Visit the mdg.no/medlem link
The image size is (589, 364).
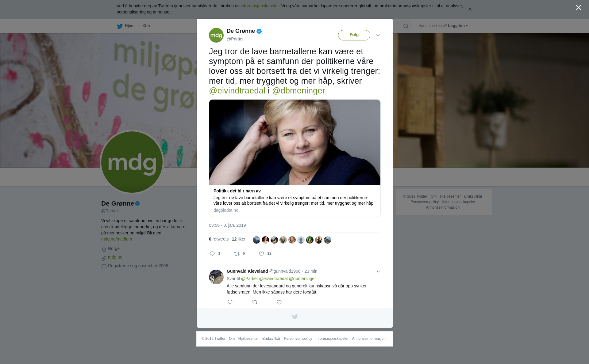click(117, 239)
